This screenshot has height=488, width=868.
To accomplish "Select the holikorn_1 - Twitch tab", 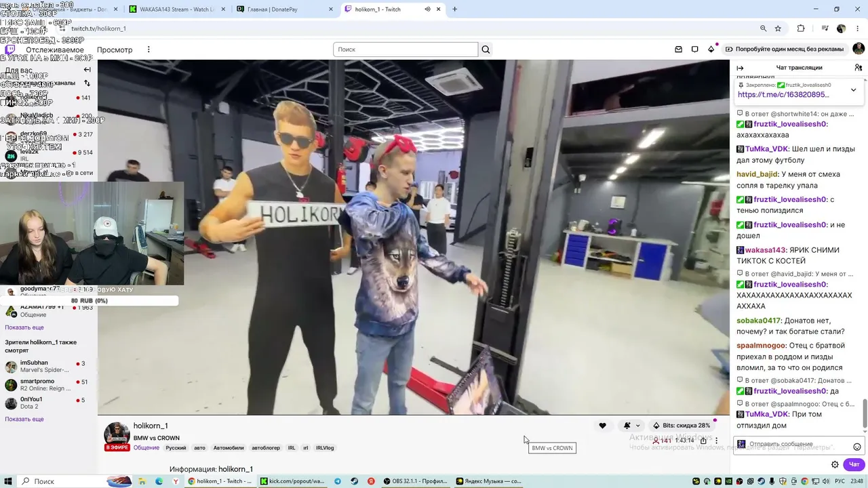I will (393, 9).
